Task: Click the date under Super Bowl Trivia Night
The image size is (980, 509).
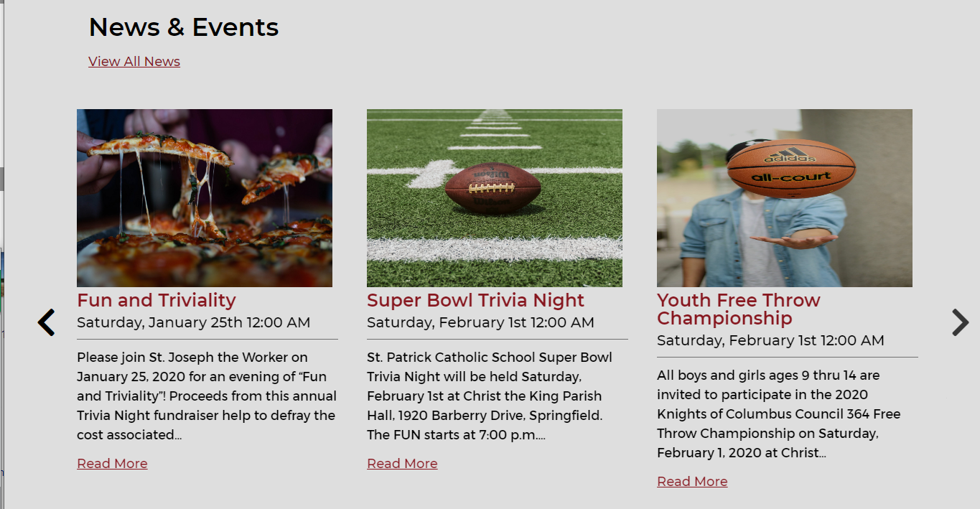Action: (x=480, y=322)
